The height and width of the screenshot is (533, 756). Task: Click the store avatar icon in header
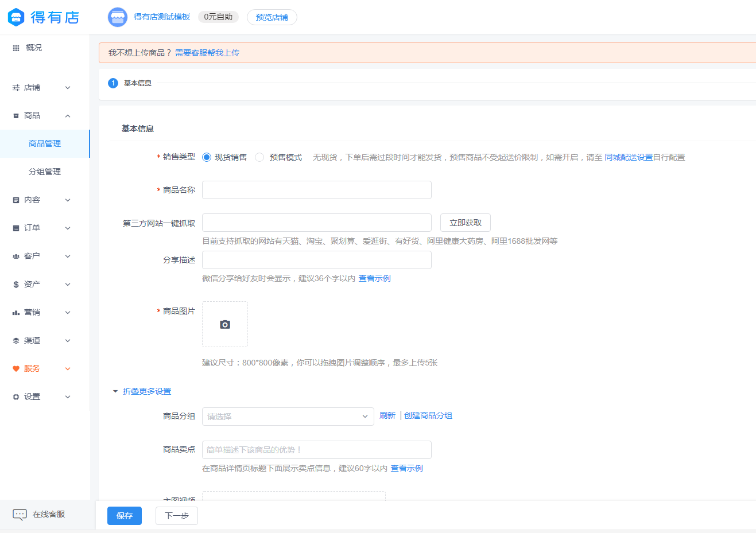click(118, 17)
